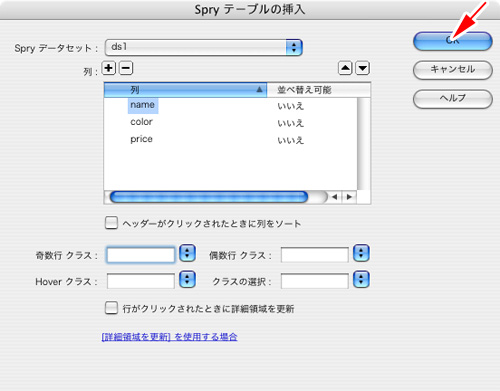Screen dimensions: 500x391
Task: Click the キャンセル button
Action: [453, 70]
